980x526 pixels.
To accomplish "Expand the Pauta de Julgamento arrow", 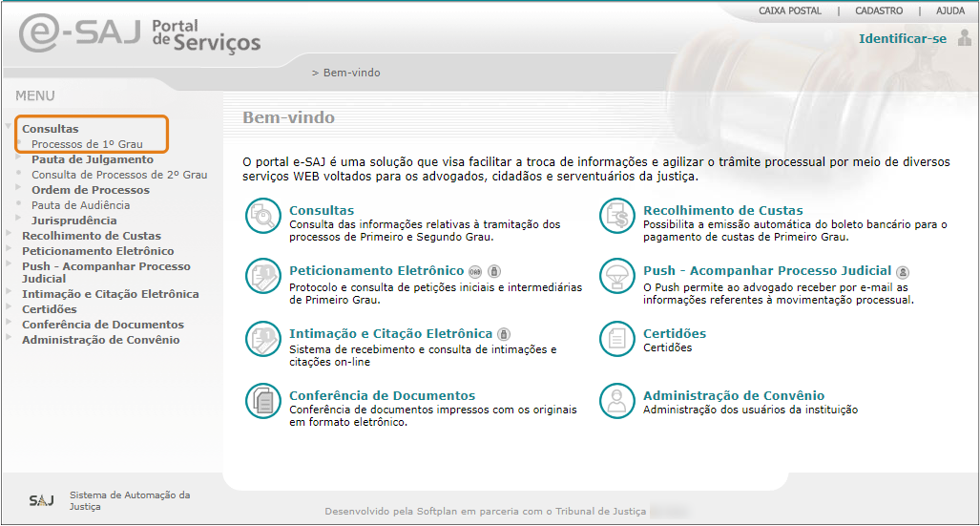I will [19, 158].
